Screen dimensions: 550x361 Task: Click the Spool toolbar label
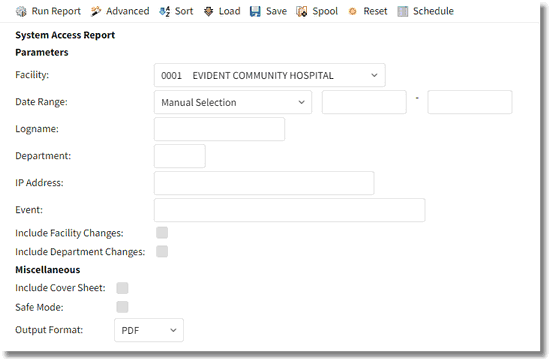(x=325, y=11)
